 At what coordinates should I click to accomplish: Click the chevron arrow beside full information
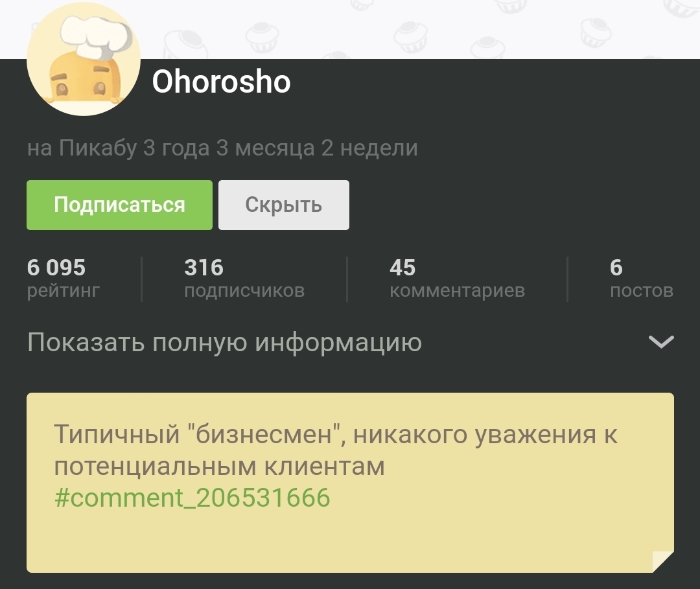click(x=661, y=341)
